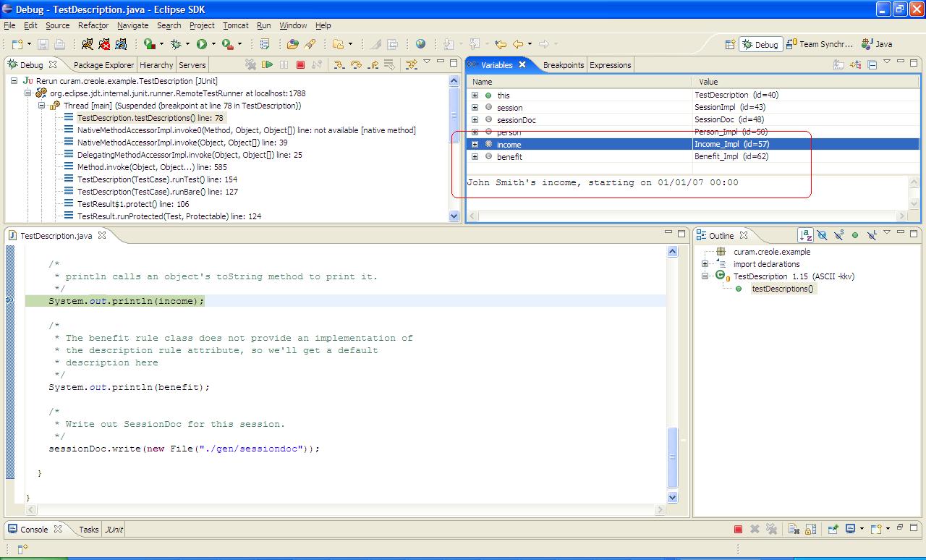Click the Drop to Frame icon
This screenshot has width=926, height=560.
pos(389,64)
